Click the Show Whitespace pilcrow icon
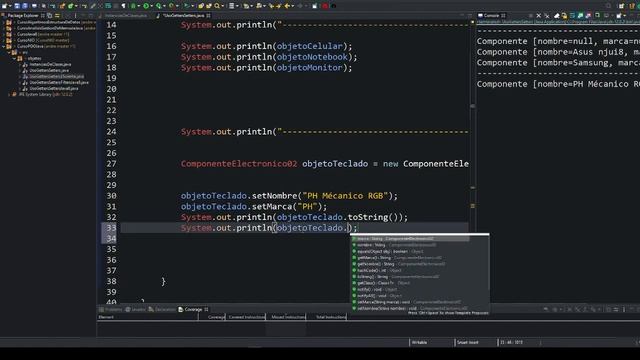Screen dimensions: 640x360 click(x=124, y=6)
